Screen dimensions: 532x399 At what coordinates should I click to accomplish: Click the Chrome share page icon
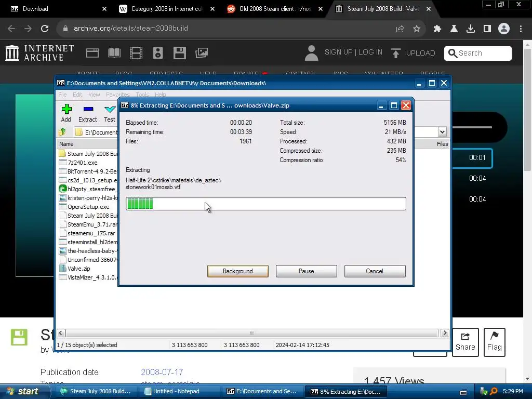[x=400, y=29]
